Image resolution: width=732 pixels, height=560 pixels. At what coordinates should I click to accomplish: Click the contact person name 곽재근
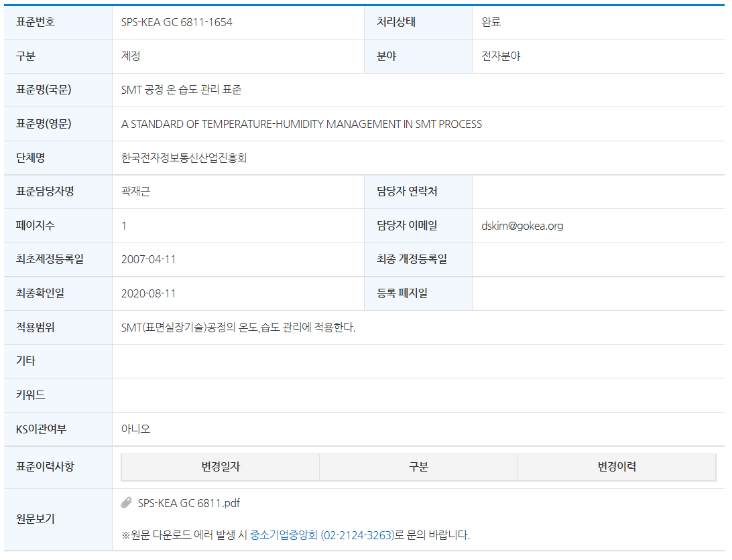coord(135,192)
